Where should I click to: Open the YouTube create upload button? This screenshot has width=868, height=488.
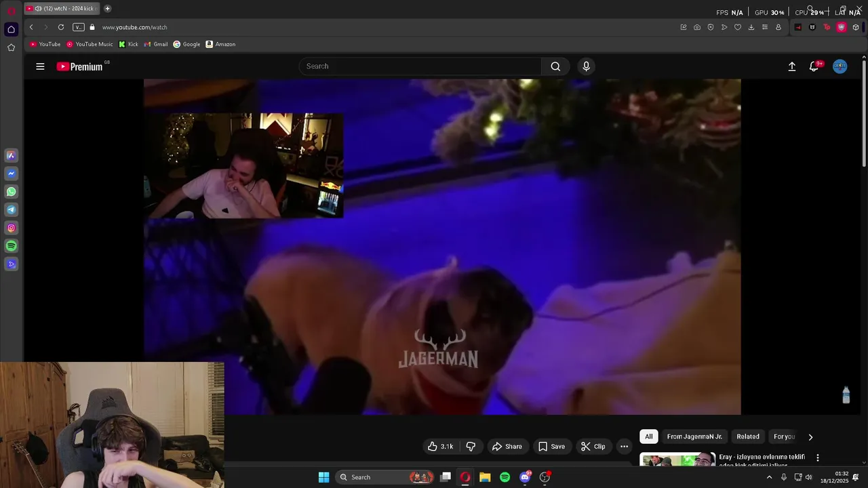791,66
